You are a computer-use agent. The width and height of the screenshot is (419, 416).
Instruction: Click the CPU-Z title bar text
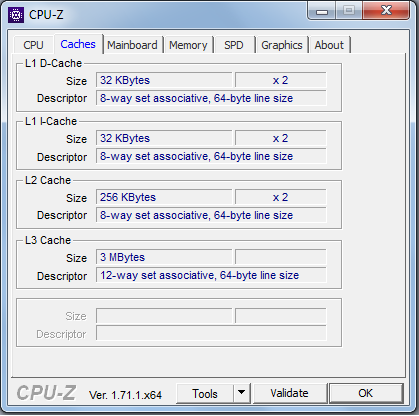click(46, 15)
